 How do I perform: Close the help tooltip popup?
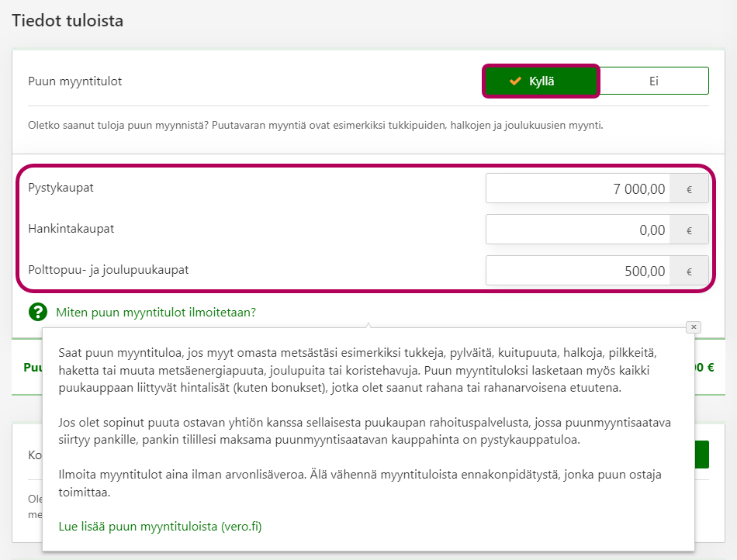(694, 327)
